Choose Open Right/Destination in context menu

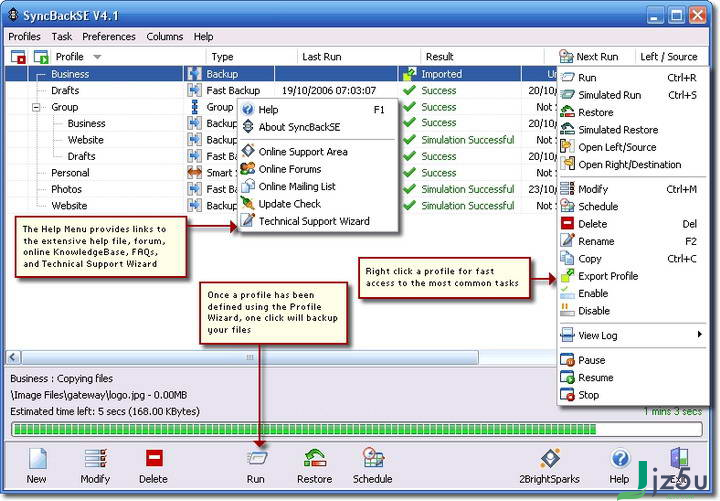pos(632,165)
